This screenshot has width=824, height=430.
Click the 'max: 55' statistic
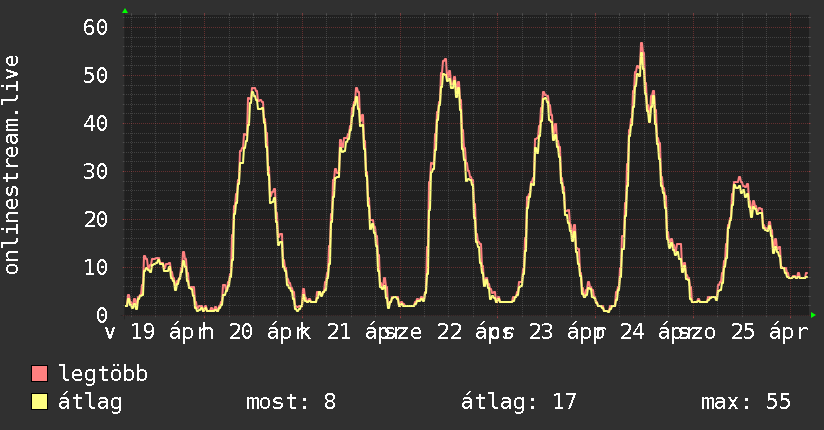coord(746,402)
